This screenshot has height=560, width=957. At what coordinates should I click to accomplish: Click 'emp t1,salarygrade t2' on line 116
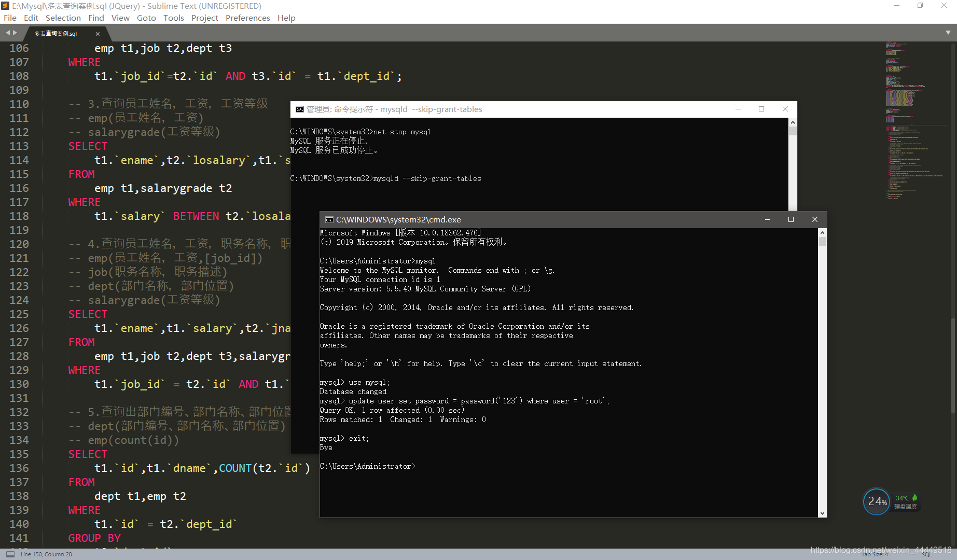point(163,188)
